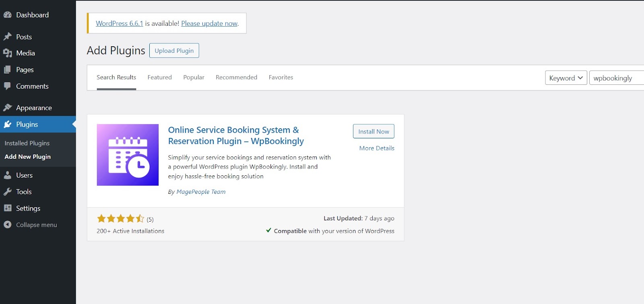Click the Pages document icon
644x304 pixels.
[x=8, y=70]
